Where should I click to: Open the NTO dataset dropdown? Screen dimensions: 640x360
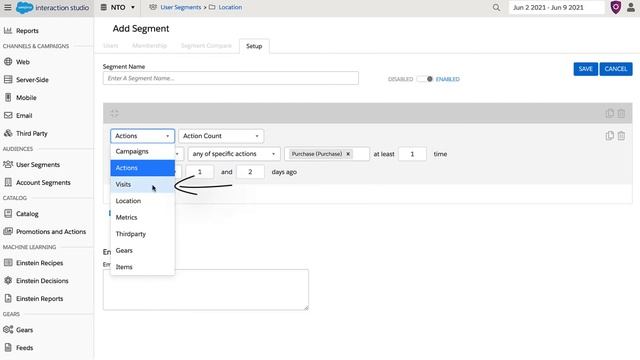pos(118,7)
